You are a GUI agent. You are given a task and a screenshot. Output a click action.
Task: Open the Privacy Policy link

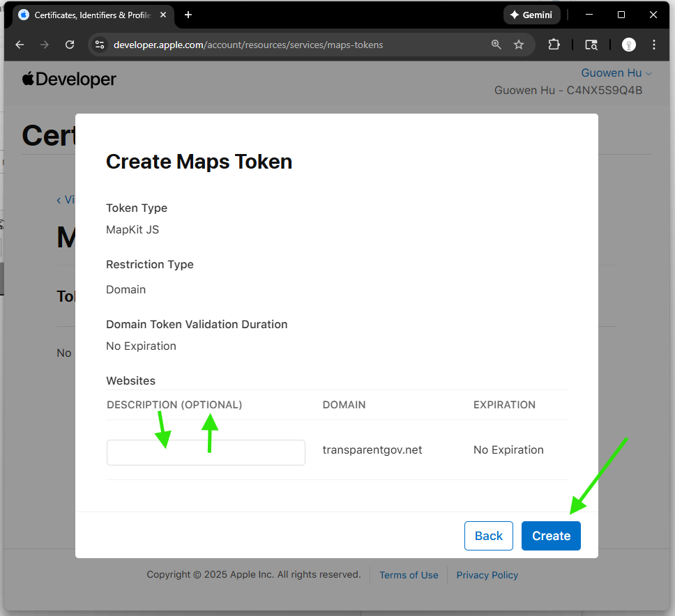coord(487,575)
